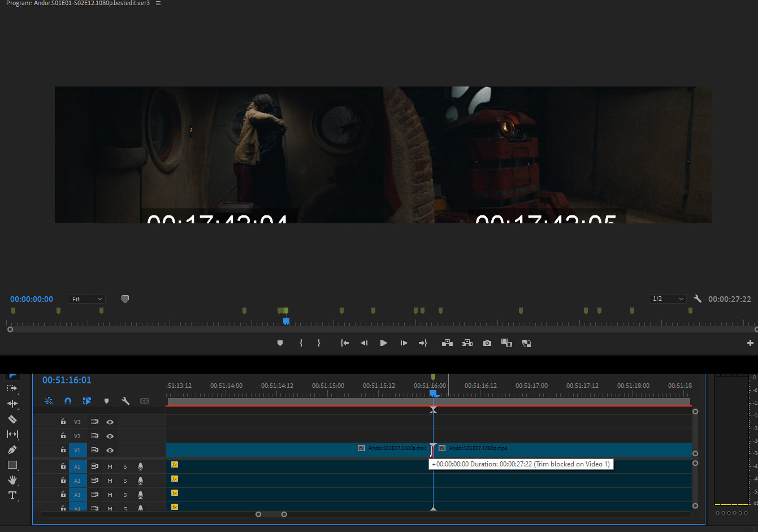Play the sequence in Program monitor

pyautogui.click(x=384, y=343)
